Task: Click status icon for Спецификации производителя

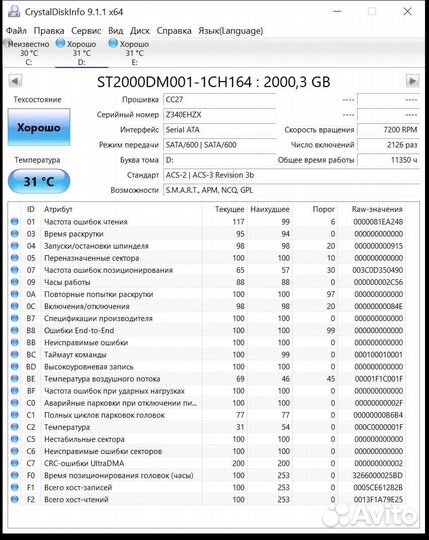Action: 15,318
